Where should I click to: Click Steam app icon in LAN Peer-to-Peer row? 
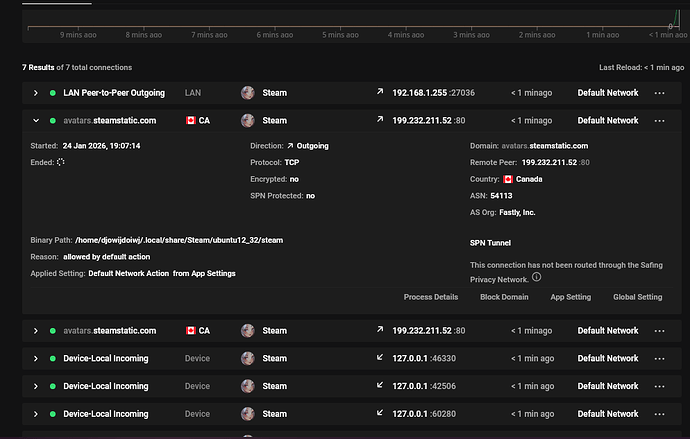pyautogui.click(x=248, y=93)
